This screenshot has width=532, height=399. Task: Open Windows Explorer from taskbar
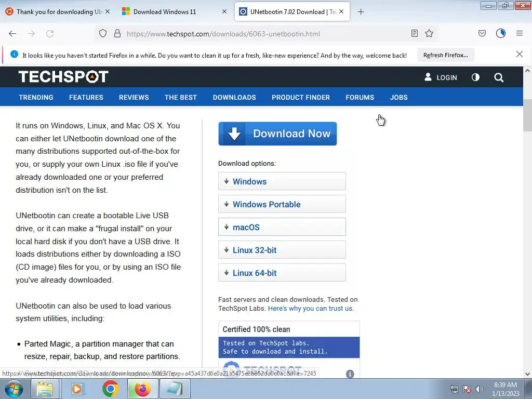(45, 389)
